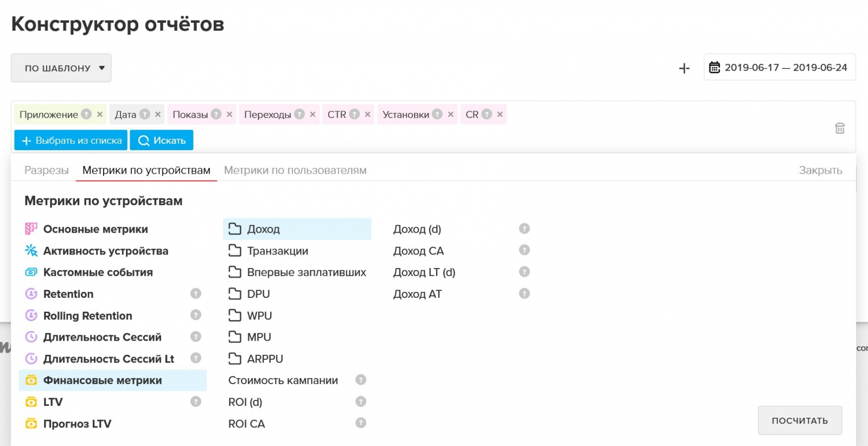Click Закрыть to close the panel

[x=820, y=170]
